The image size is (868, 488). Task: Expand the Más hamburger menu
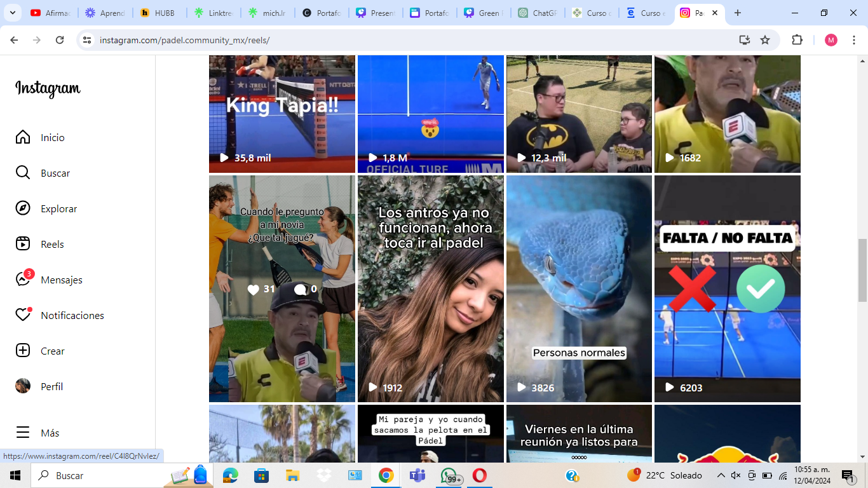click(23, 433)
